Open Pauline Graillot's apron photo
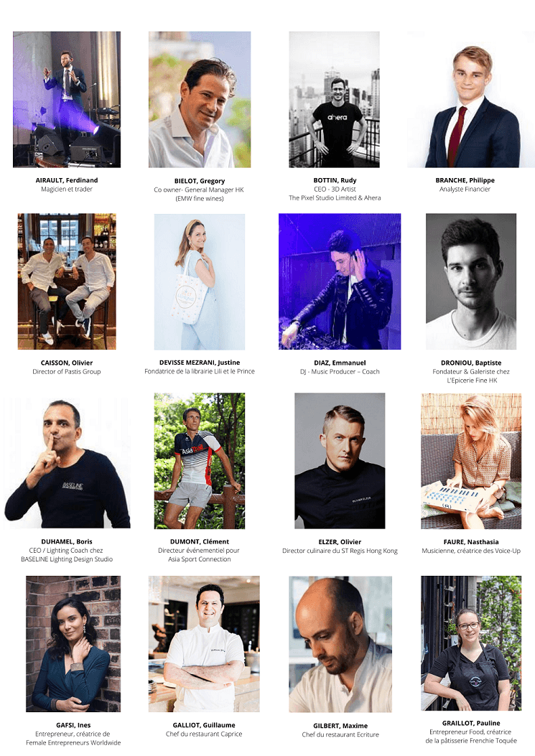The image size is (535, 756). click(x=471, y=643)
